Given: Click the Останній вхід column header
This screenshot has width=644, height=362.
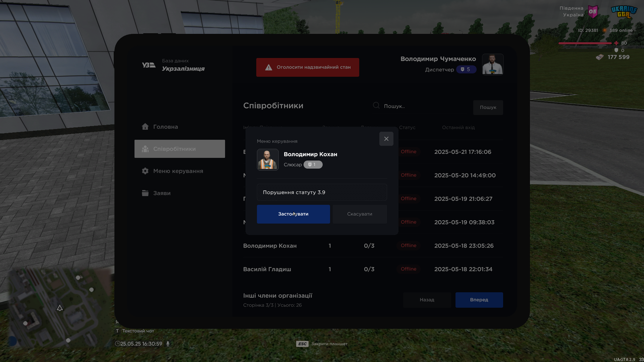Looking at the screenshot, I should coord(458,128).
